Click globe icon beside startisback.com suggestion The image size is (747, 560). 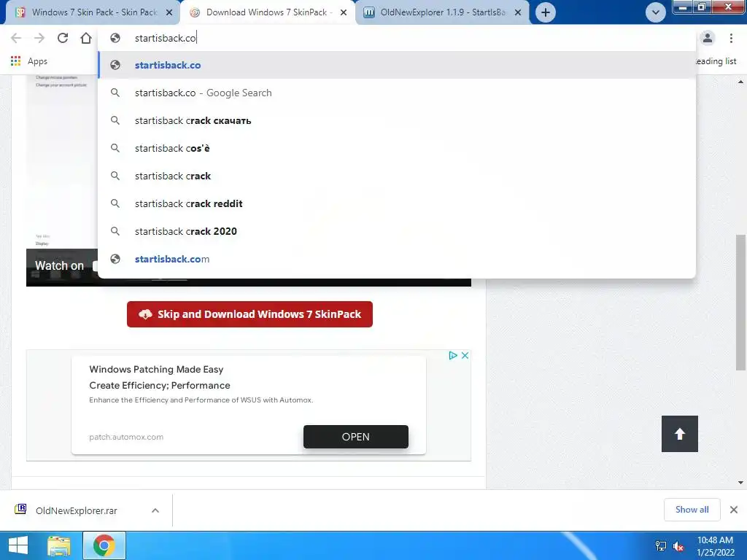pyautogui.click(x=115, y=259)
